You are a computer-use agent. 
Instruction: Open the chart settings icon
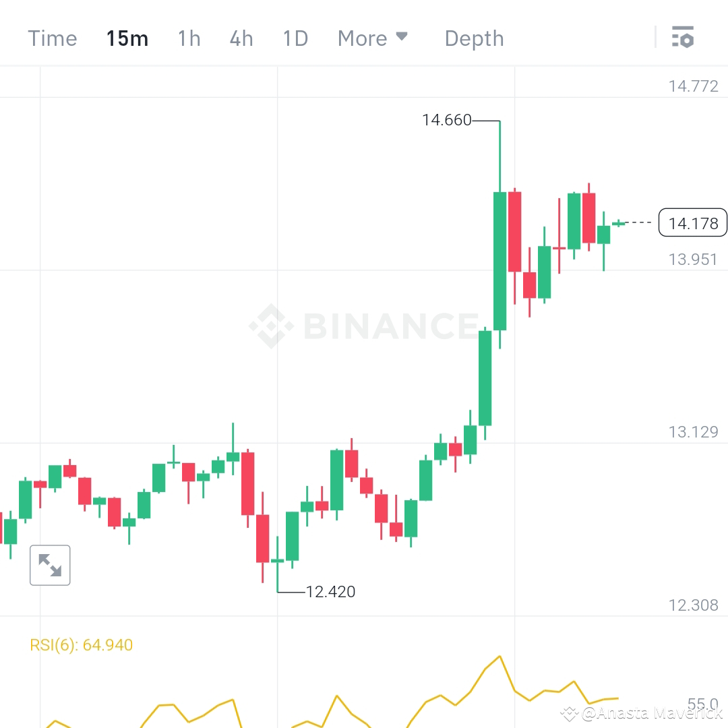684,38
